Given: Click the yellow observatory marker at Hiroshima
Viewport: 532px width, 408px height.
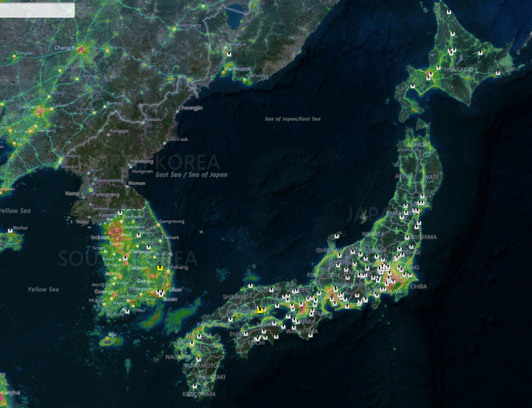Looking at the screenshot, I should tap(260, 310).
